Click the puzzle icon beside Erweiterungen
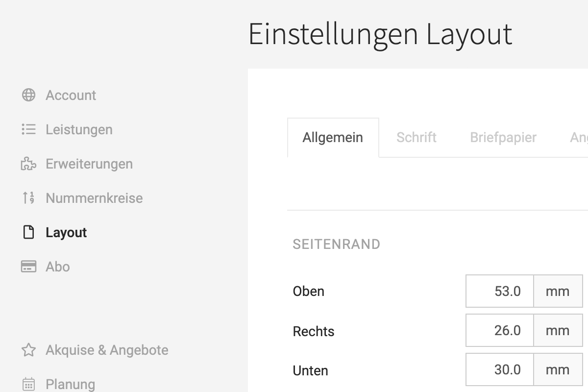Screen dimensions: 588x392 [28, 164]
